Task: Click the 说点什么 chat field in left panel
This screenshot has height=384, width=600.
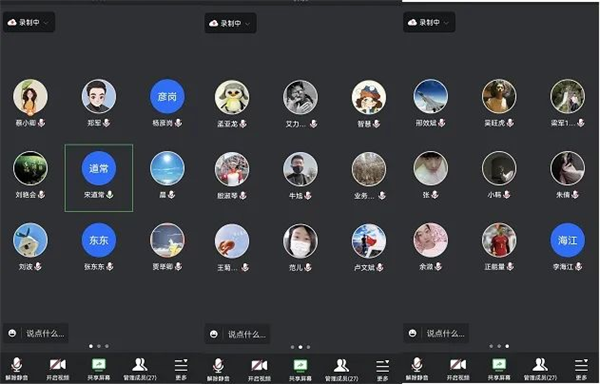Action: pos(45,333)
